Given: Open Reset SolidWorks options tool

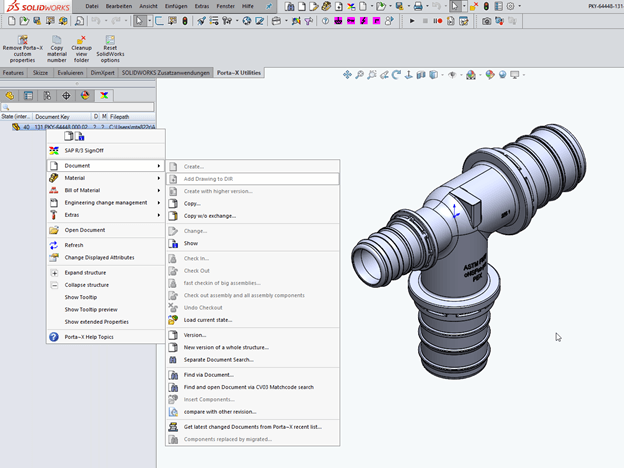Looking at the screenshot, I should (110, 41).
